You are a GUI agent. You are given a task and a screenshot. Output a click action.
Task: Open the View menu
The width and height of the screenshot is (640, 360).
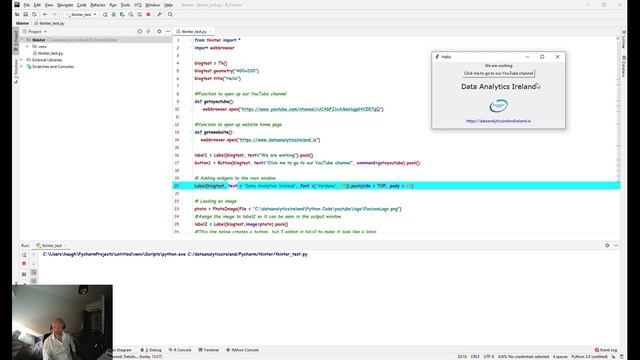point(49,5)
